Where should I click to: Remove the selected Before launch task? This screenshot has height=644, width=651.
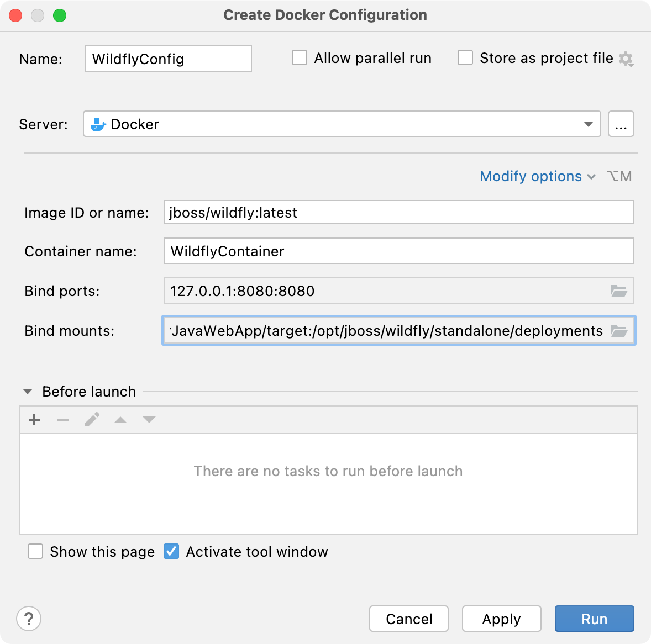(x=63, y=420)
